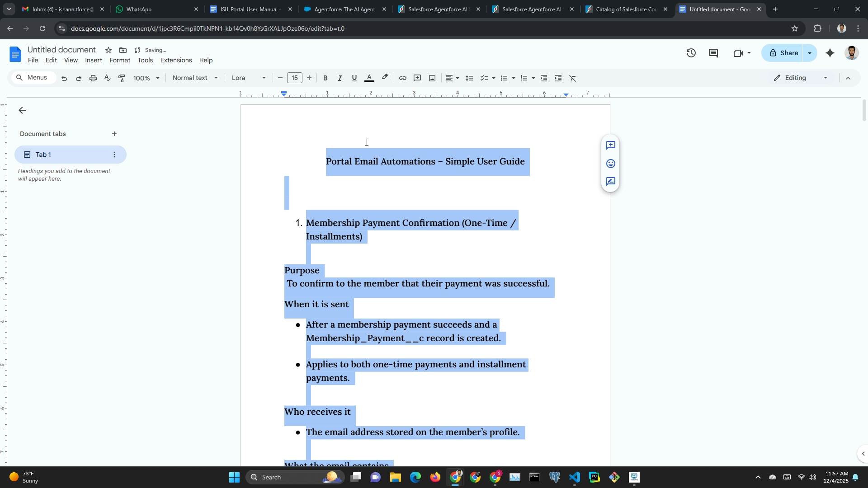The image size is (868, 488).
Task: Click the insert link icon
Action: coord(402,78)
